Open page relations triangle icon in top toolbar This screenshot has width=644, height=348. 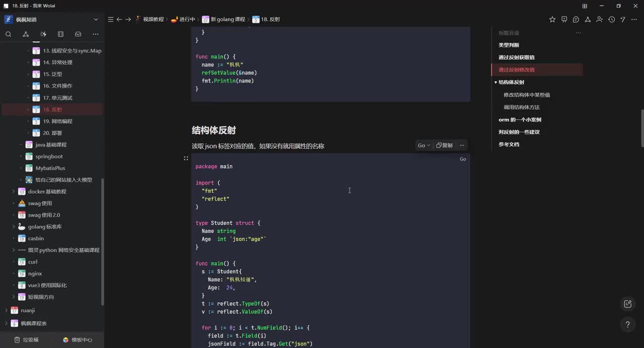[588, 19]
